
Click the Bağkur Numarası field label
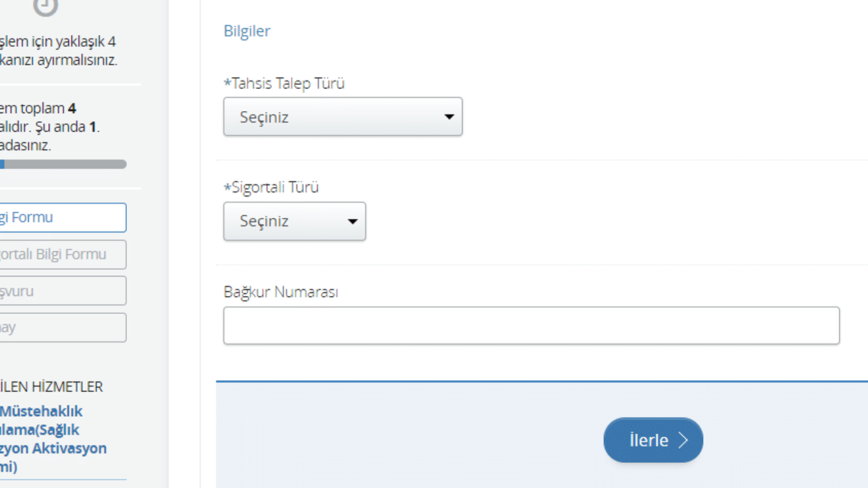(x=281, y=292)
